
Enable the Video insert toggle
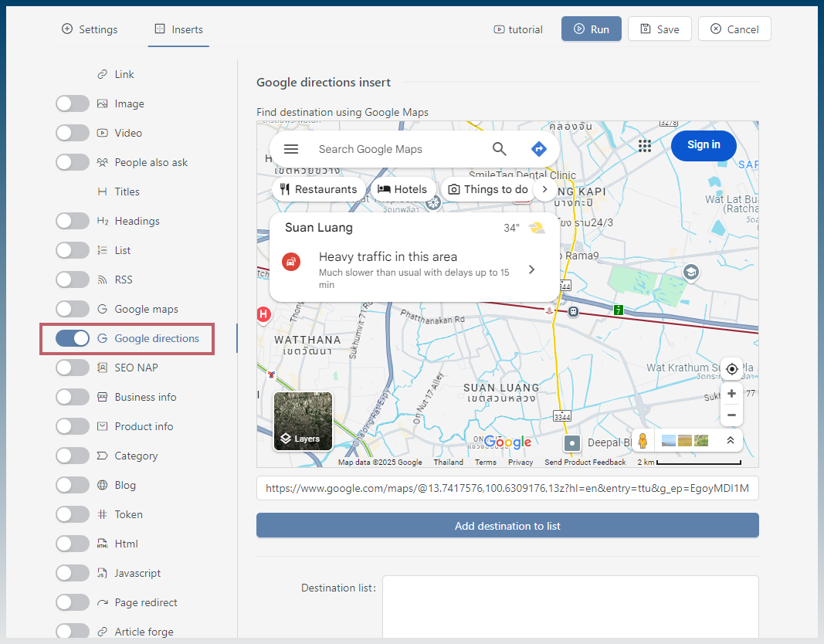click(x=73, y=133)
